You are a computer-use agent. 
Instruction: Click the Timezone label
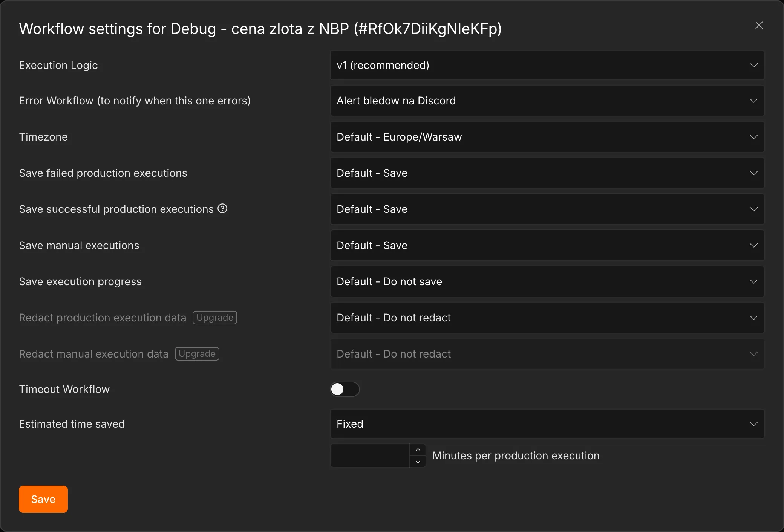pyautogui.click(x=43, y=137)
